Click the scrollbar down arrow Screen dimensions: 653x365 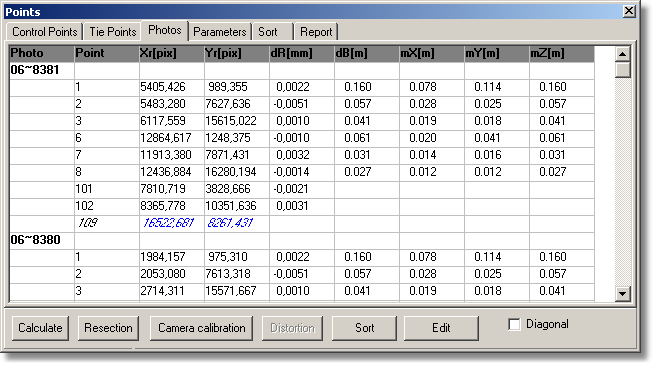pos(623,294)
